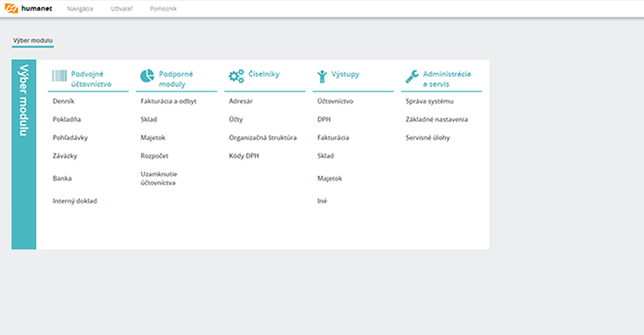The image size is (644, 335).
Task: Click the humanet logo icon
Action: 11,8
